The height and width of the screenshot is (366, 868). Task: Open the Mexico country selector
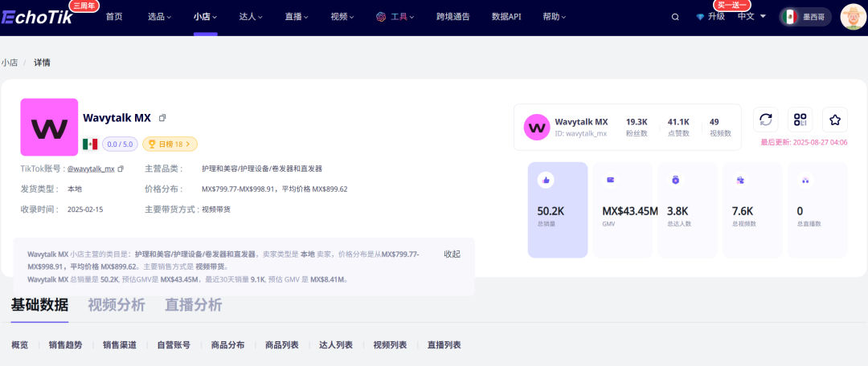tap(804, 17)
